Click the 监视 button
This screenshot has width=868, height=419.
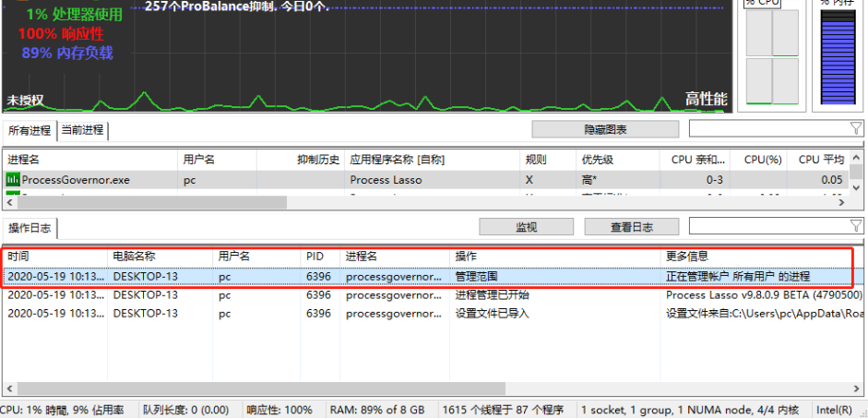pos(526,227)
